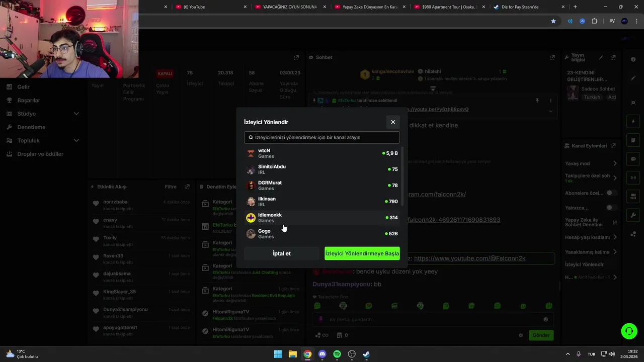The image size is (644, 362).
Task: Pop out the Kanal Eylemleri panel
Action: click(x=613, y=146)
